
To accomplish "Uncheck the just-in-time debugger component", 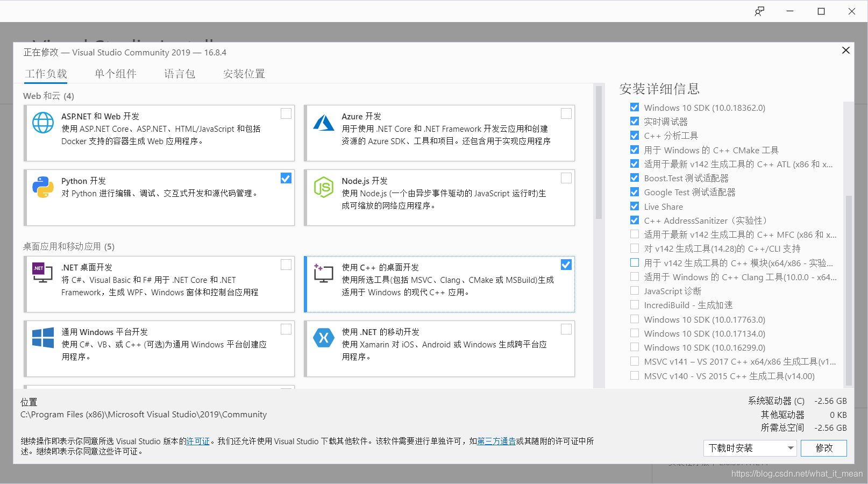I will pyautogui.click(x=635, y=122).
